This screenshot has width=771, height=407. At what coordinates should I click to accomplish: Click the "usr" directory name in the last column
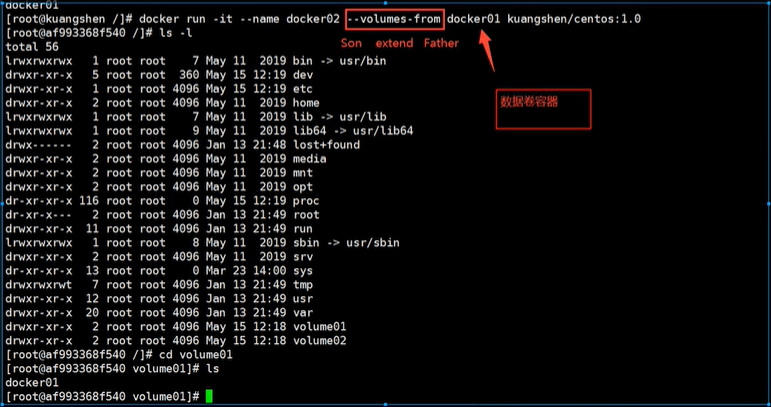click(302, 299)
